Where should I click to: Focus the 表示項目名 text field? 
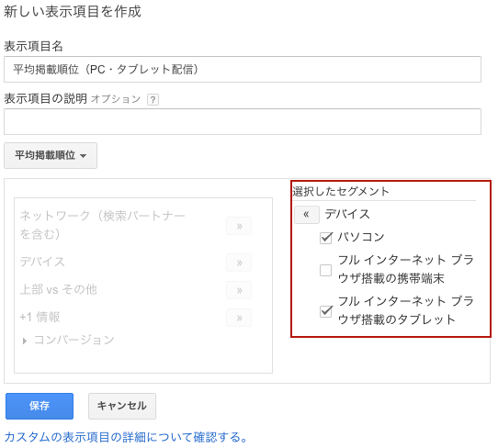point(243,69)
